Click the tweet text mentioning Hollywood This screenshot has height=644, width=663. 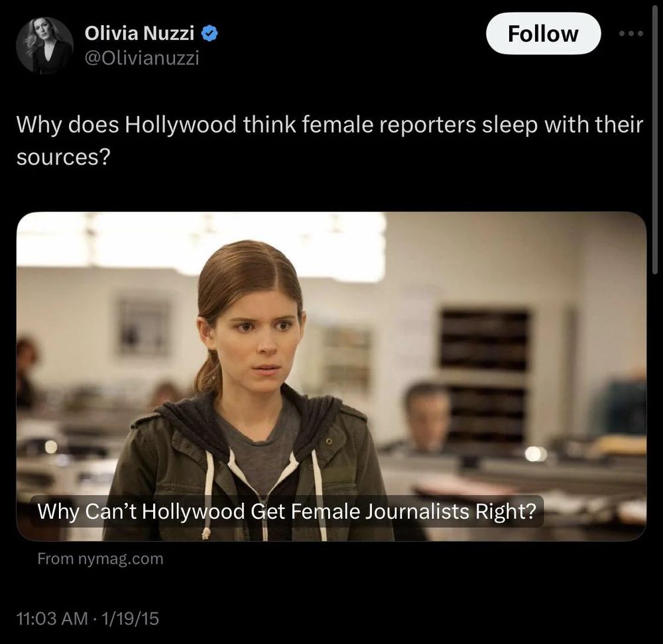click(330, 140)
